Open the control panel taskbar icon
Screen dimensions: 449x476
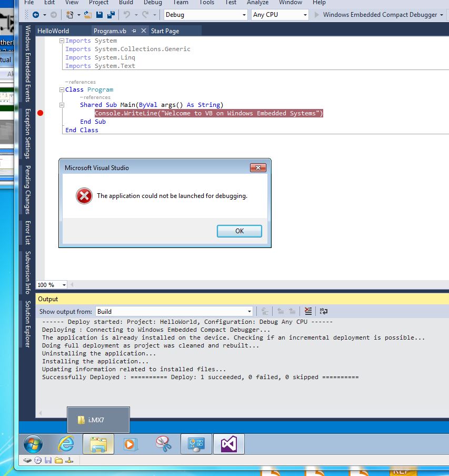coord(196,444)
